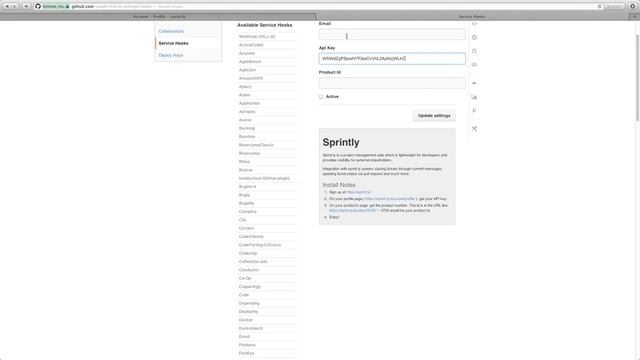This screenshot has width=640, height=360.
Task: Open the Collaborators settings section
Action: [x=171, y=31]
